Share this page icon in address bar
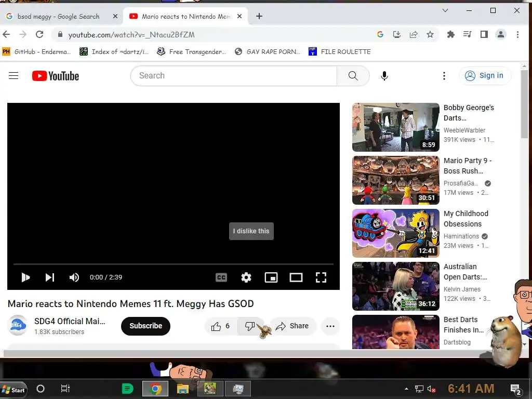The image size is (532, 399). (414, 34)
